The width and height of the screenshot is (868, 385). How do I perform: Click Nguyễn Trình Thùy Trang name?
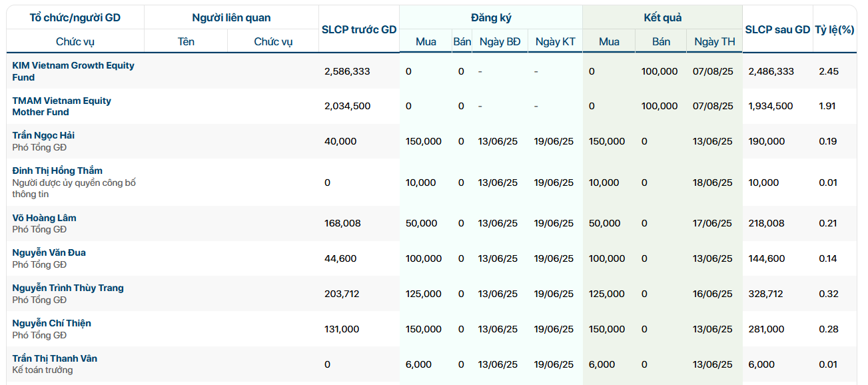coord(68,288)
